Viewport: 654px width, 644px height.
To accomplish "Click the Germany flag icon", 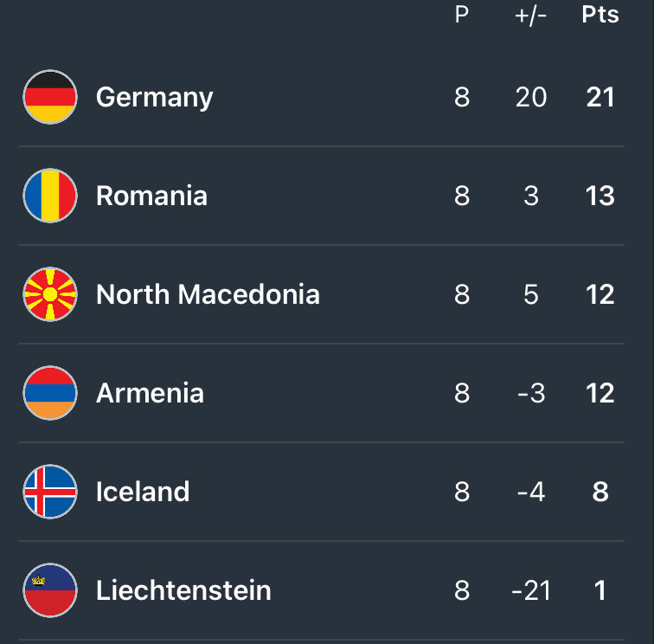I will [x=50, y=97].
